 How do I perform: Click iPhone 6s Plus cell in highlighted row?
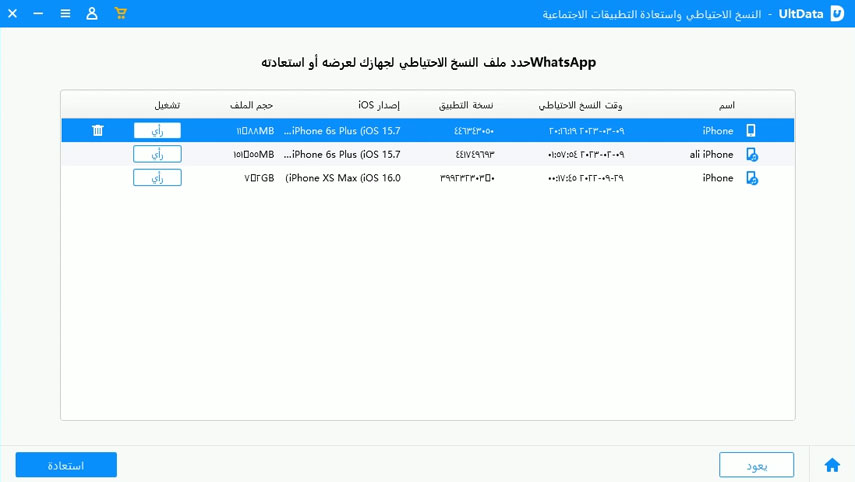342,131
